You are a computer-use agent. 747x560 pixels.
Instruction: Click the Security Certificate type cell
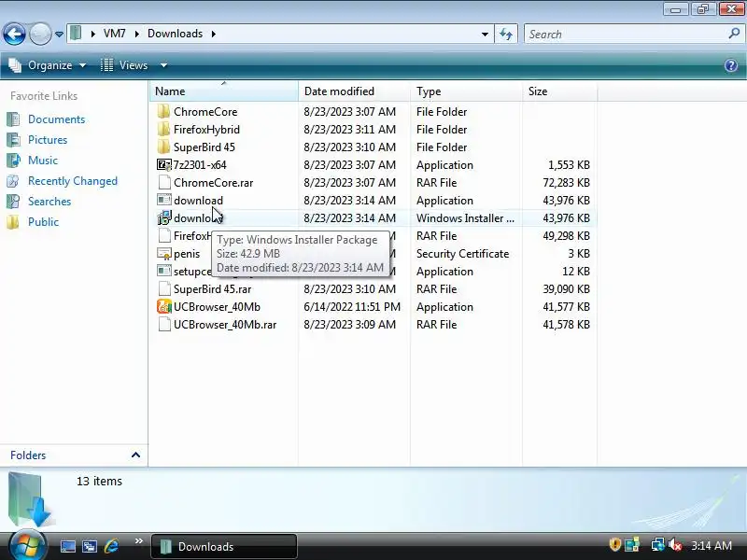[x=462, y=253]
